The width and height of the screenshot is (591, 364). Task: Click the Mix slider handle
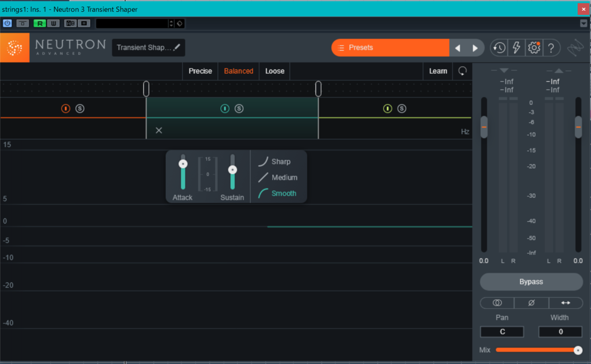[578, 350]
